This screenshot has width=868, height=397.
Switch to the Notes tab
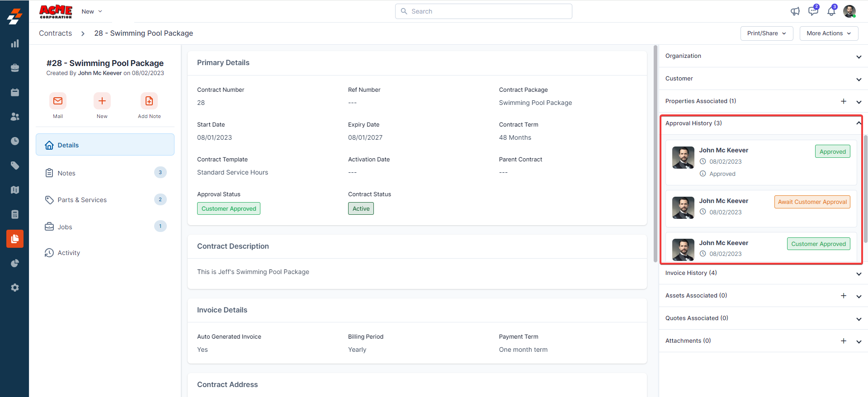click(66, 173)
